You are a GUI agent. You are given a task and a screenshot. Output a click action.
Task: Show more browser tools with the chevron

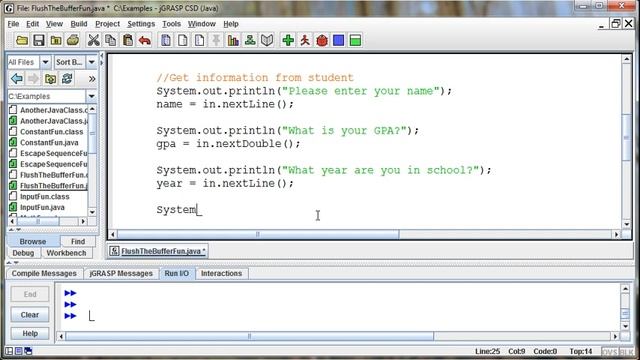(92, 78)
